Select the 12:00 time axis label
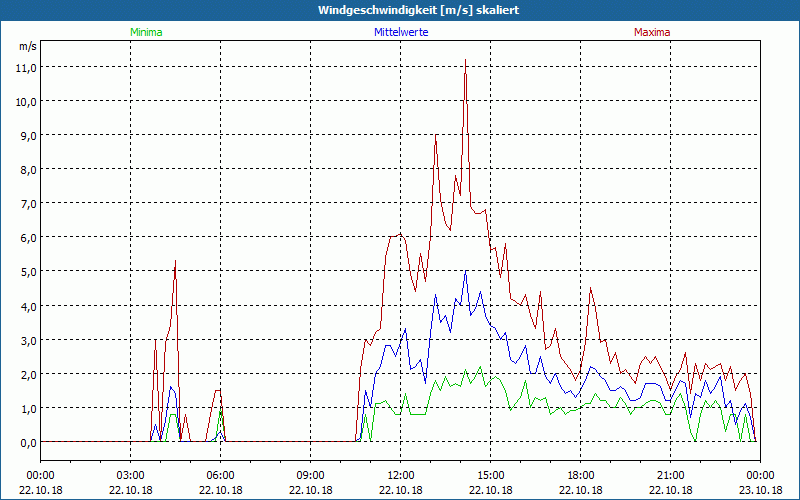The width and height of the screenshot is (800, 500). pyautogui.click(x=400, y=475)
